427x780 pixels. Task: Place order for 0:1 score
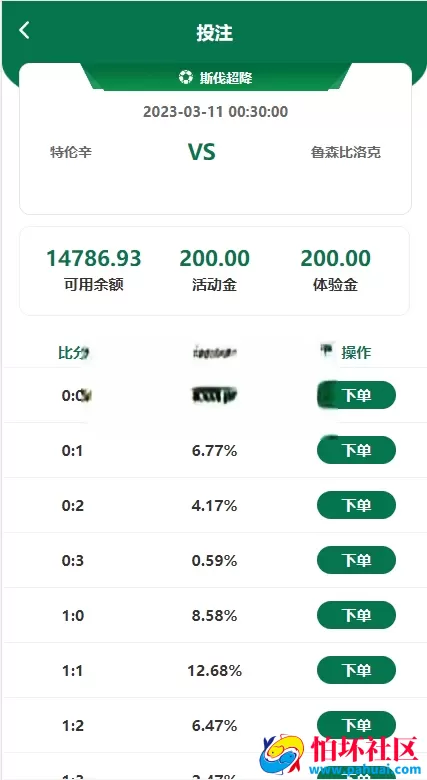point(356,450)
